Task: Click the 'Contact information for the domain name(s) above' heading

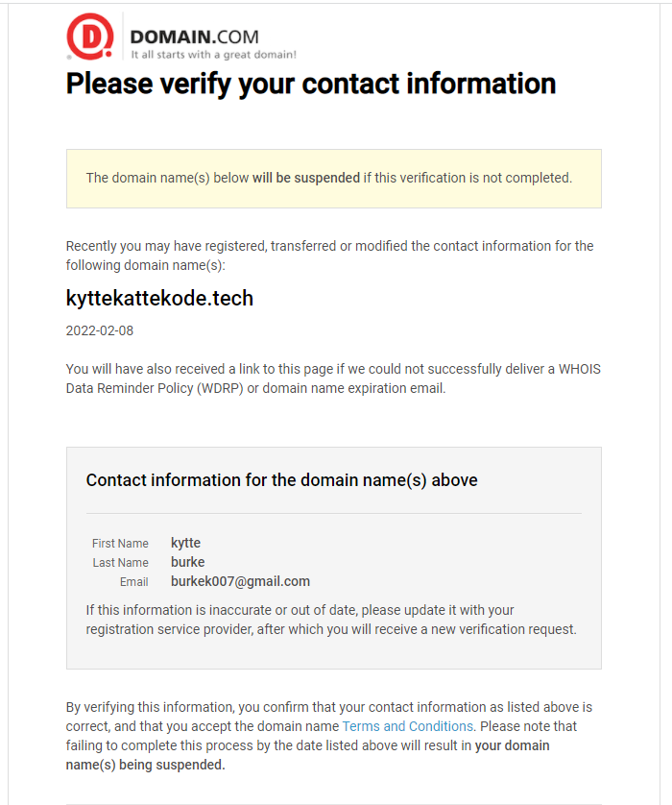Action: tap(281, 480)
